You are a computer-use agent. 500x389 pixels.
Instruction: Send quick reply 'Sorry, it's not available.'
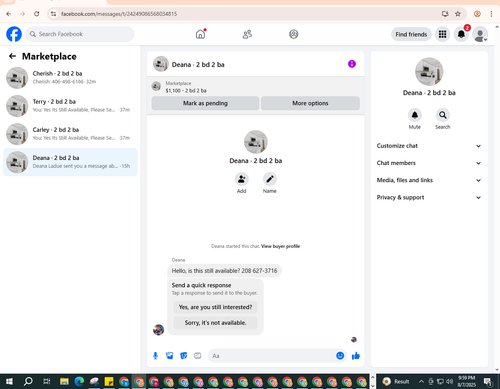[x=215, y=323]
